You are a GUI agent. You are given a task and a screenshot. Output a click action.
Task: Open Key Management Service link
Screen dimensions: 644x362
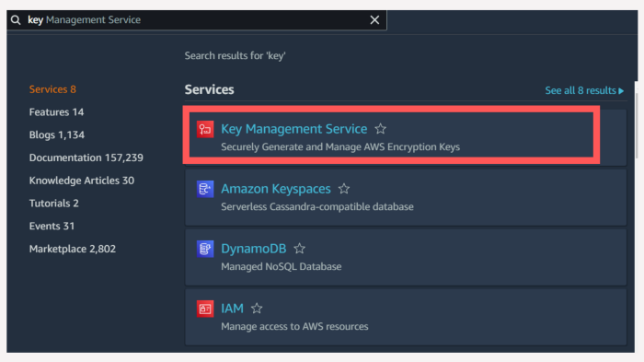pos(294,129)
